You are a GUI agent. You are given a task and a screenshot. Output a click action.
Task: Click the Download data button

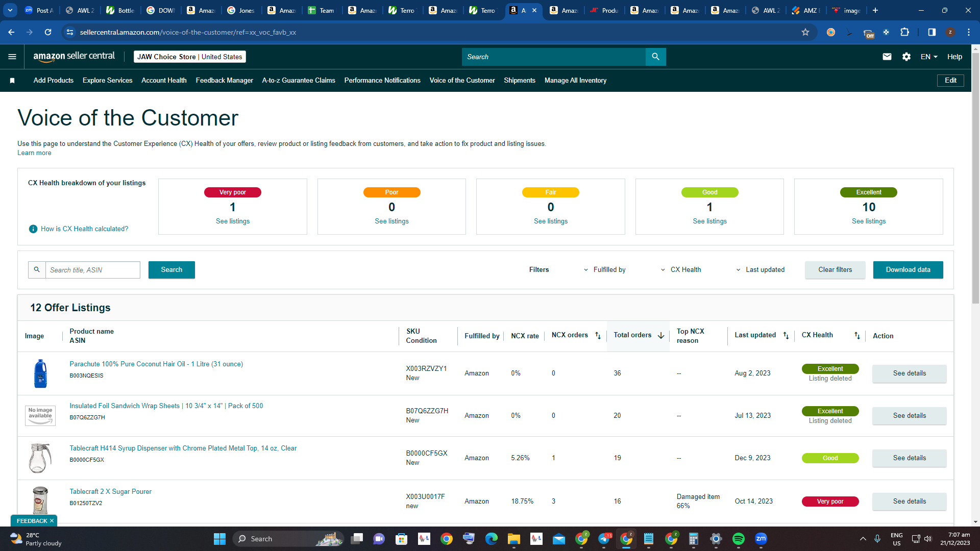[x=908, y=270]
